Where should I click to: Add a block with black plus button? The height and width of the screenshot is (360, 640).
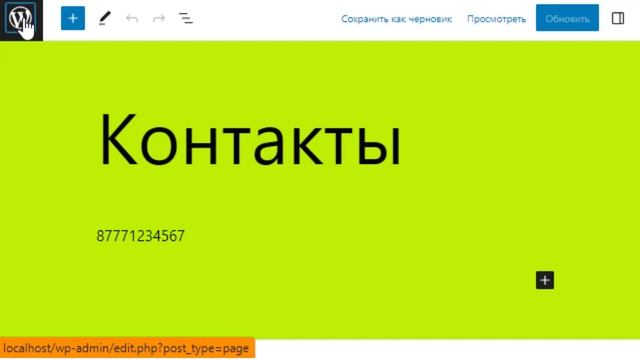pyautogui.click(x=545, y=280)
